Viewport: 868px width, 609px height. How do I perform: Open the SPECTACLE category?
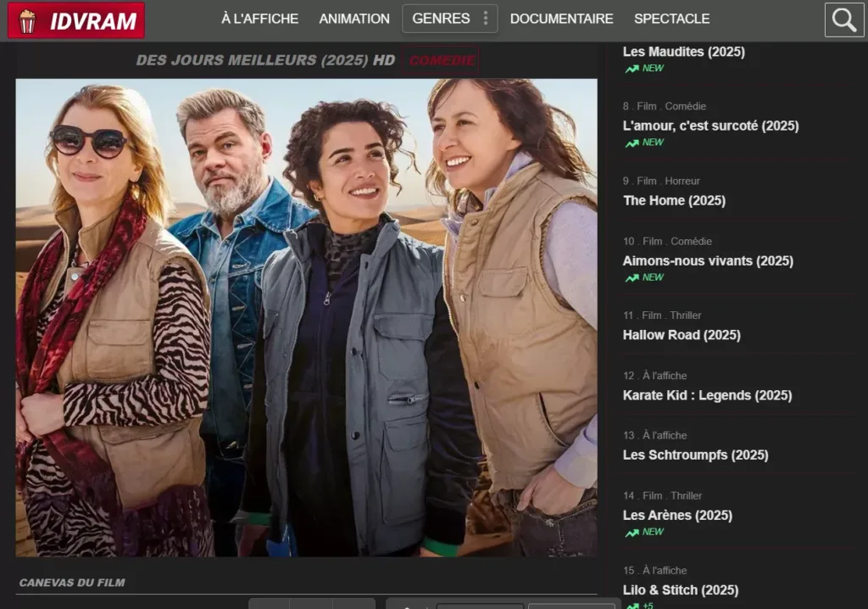pos(671,19)
